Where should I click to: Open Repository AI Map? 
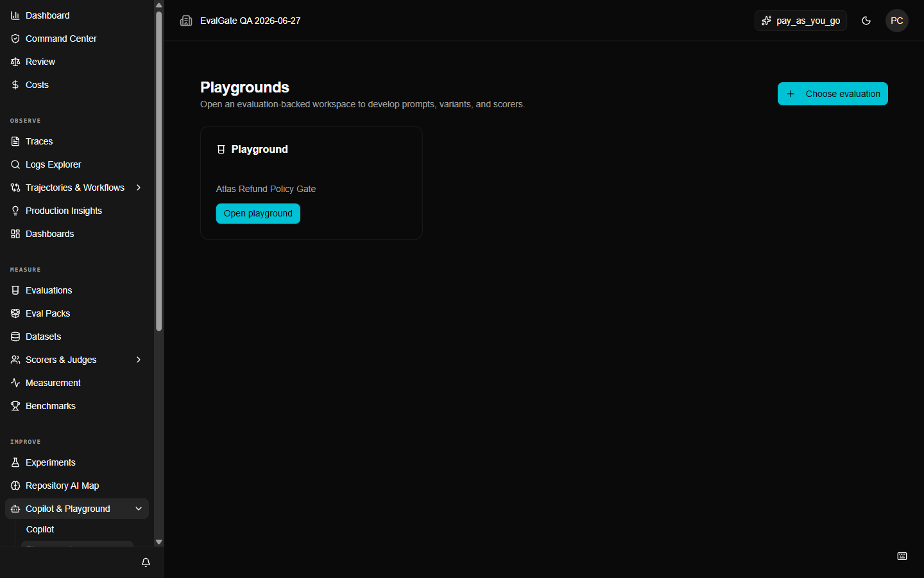click(77, 486)
